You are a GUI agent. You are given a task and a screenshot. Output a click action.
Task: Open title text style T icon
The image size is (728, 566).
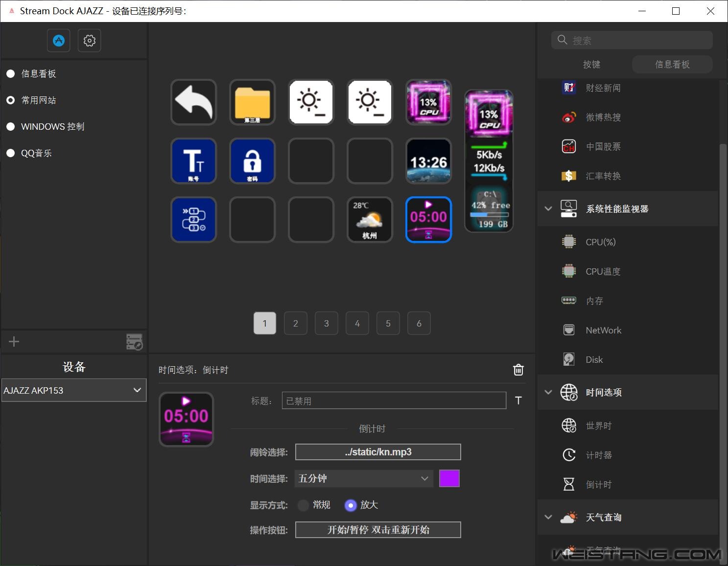(x=518, y=401)
